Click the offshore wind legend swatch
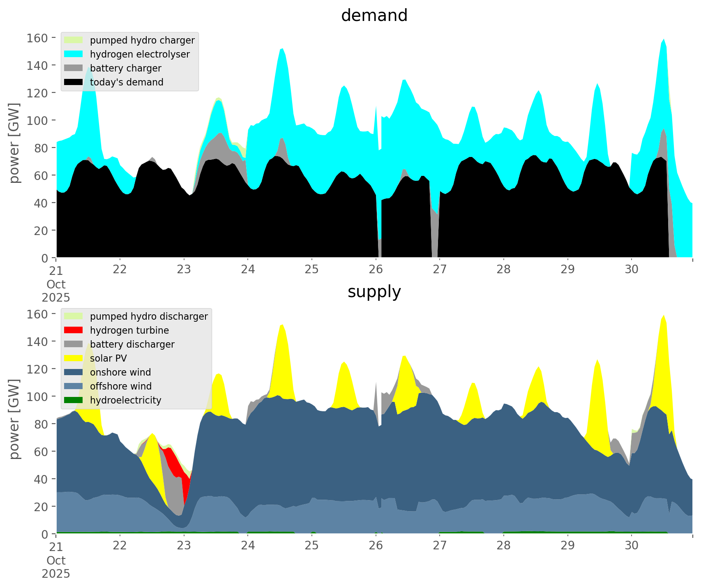 [74, 386]
